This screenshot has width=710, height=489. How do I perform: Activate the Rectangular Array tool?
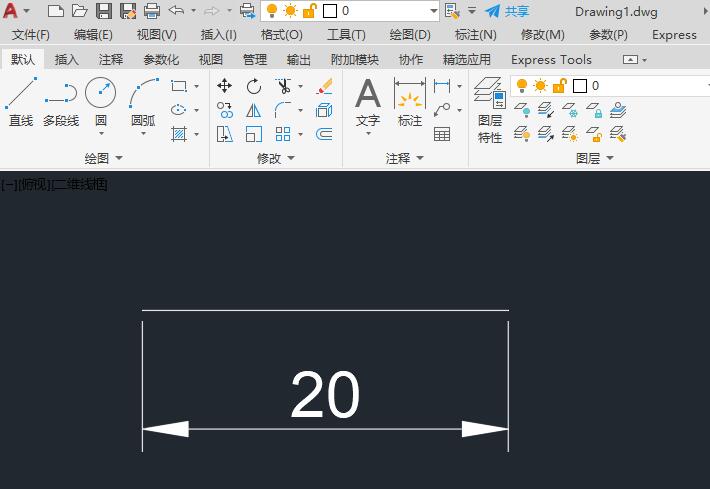[x=283, y=134]
